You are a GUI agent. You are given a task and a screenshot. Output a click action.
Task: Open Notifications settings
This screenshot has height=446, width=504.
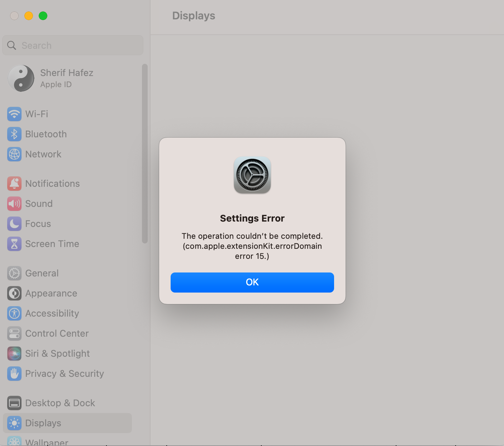click(x=67, y=184)
